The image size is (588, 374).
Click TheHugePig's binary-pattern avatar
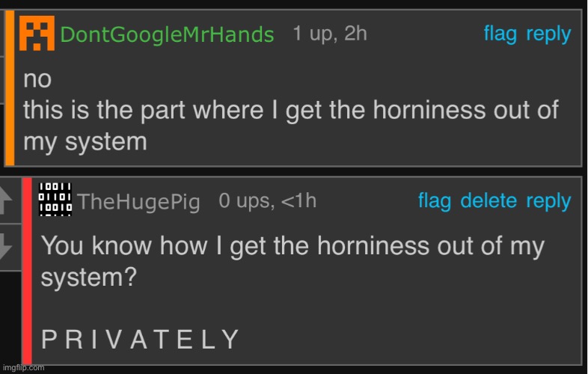tap(55, 199)
